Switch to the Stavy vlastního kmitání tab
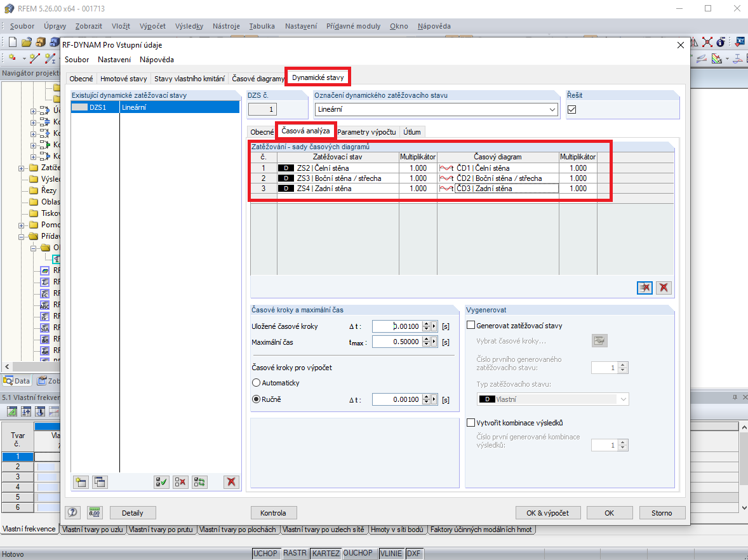 pyautogui.click(x=189, y=79)
